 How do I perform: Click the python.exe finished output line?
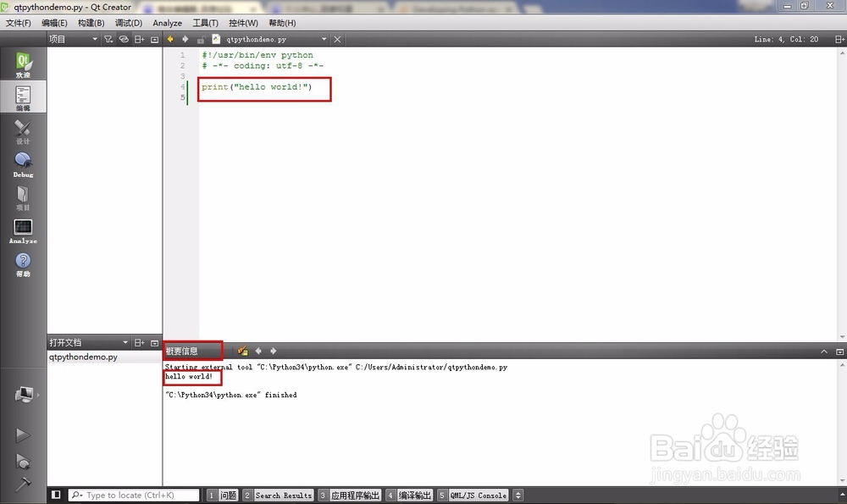tap(230, 395)
